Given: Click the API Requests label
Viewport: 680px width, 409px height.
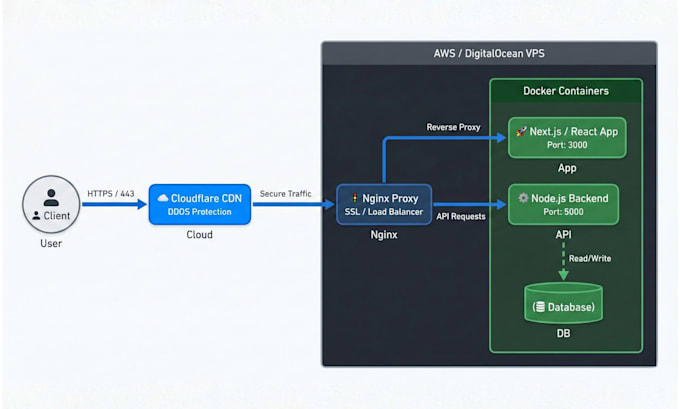Looking at the screenshot, I should pyautogui.click(x=461, y=216).
